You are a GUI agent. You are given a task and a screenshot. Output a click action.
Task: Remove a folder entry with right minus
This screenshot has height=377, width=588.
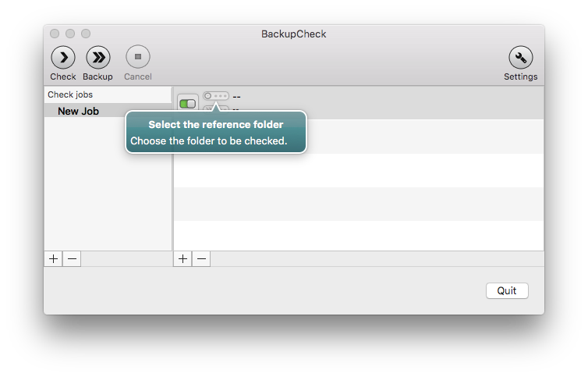pyautogui.click(x=201, y=259)
